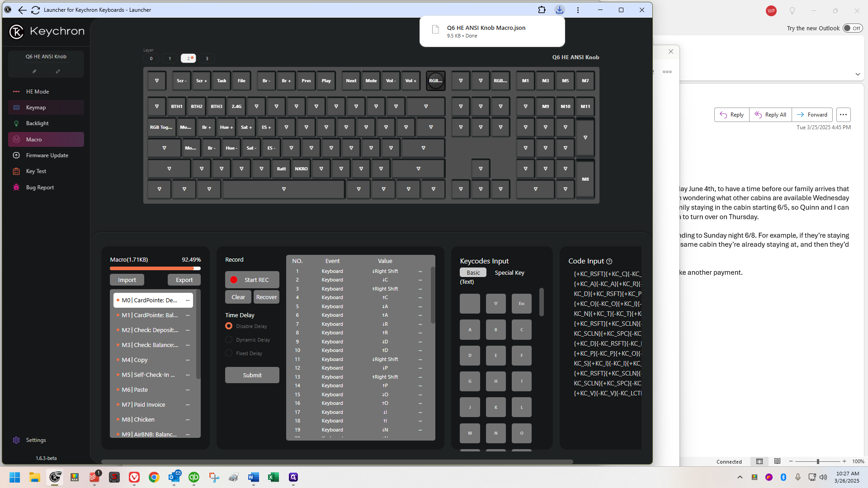Open options menu for record row 1
The image size is (868, 488).
click(x=420, y=272)
